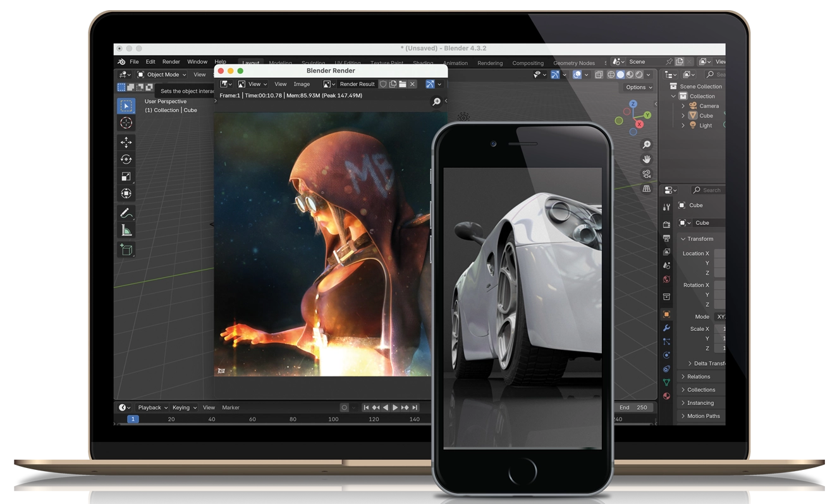Viewport: 837px width, 504px height.
Task: Open the Render menu
Action: 171,62
